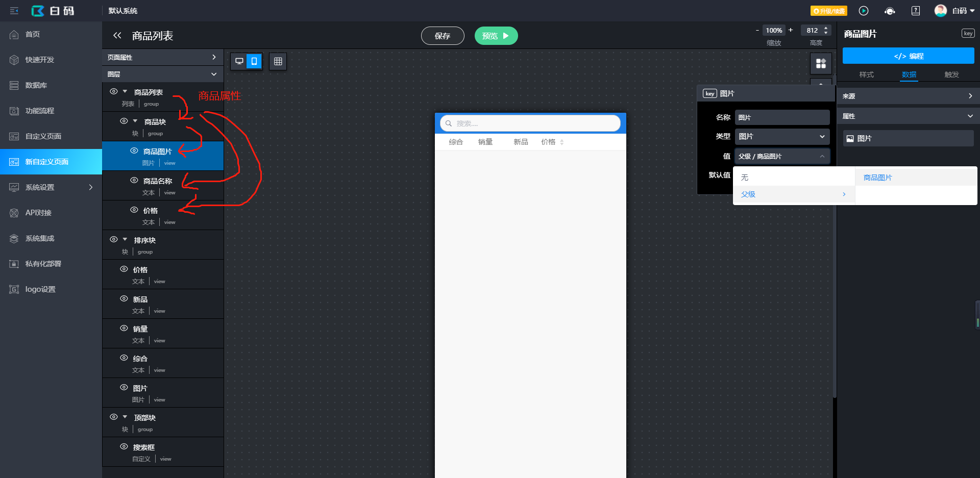The width and height of the screenshot is (980, 478).
Task: Click the key badge beside 商品图片 title
Action: coord(968,33)
